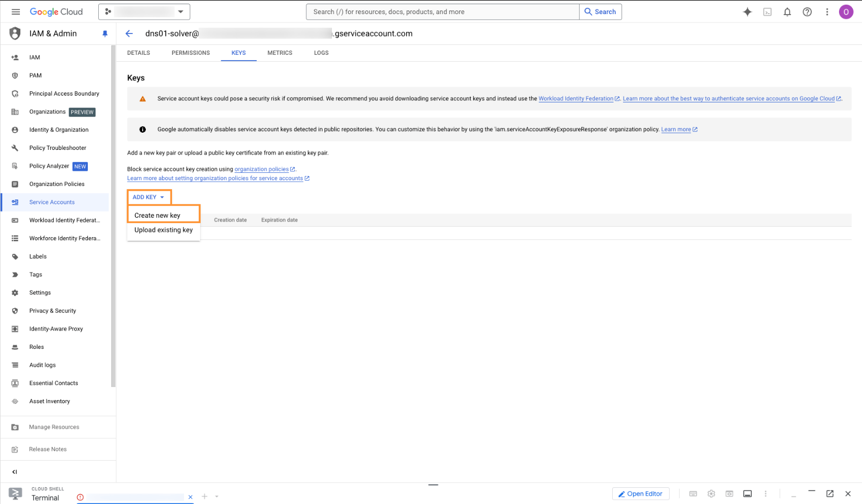Click the Open Editor button
The height and width of the screenshot is (504, 862).
[640, 494]
